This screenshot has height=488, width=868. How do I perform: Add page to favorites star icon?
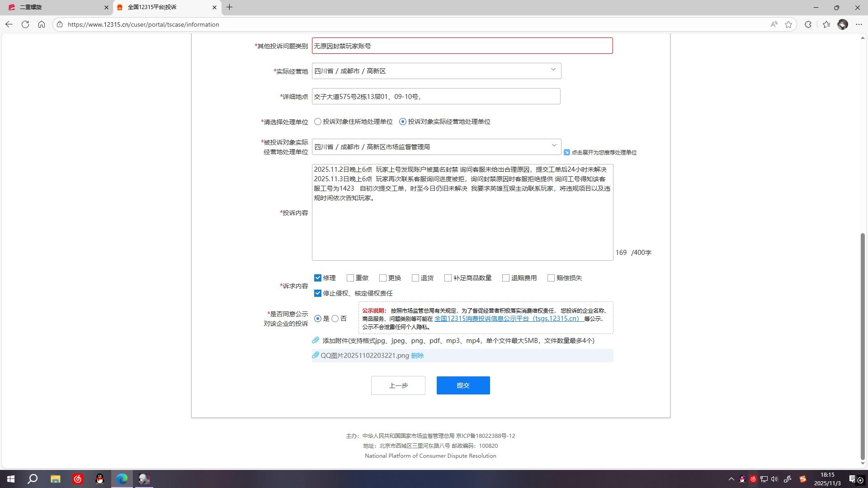coord(788,24)
